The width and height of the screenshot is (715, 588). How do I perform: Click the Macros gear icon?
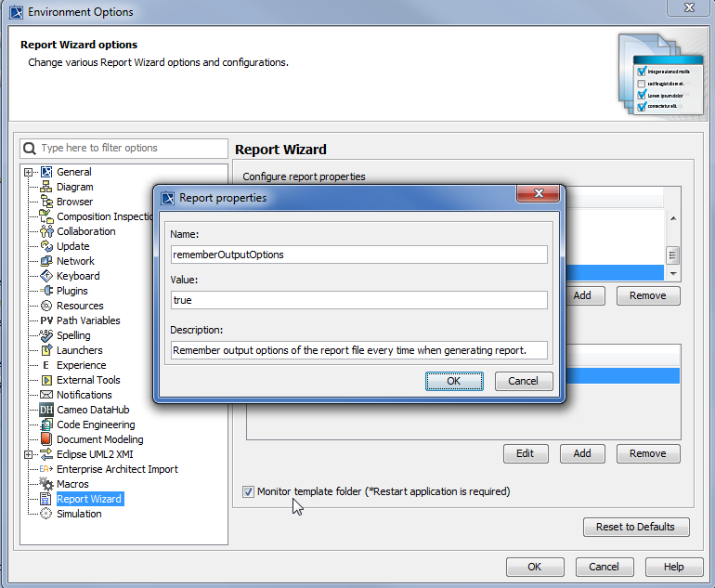pyautogui.click(x=46, y=484)
